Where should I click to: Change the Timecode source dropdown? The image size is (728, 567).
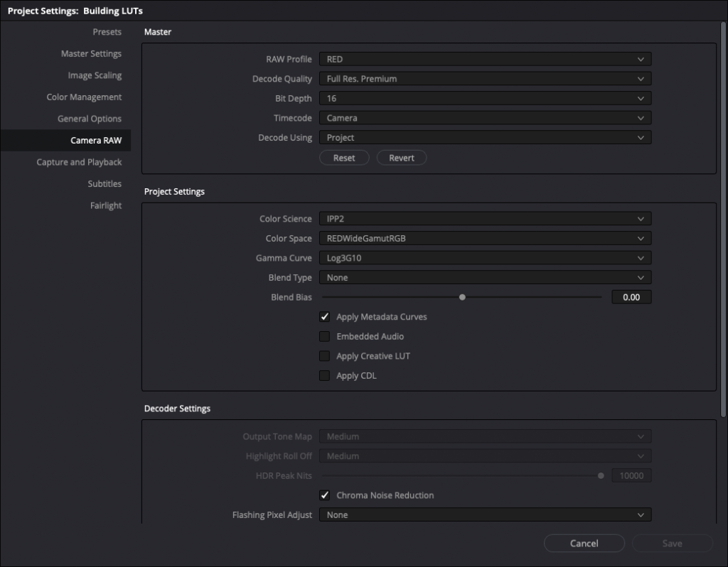point(485,118)
